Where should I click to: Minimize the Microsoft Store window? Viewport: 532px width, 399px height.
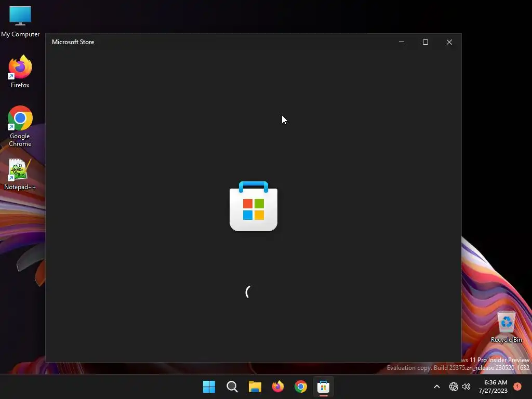(402, 42)
